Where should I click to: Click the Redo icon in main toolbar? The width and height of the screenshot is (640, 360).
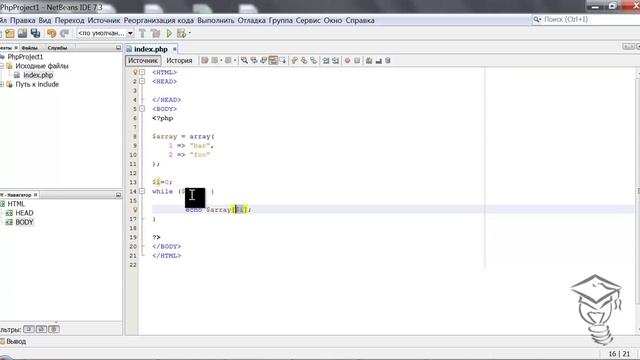[64, 33]
